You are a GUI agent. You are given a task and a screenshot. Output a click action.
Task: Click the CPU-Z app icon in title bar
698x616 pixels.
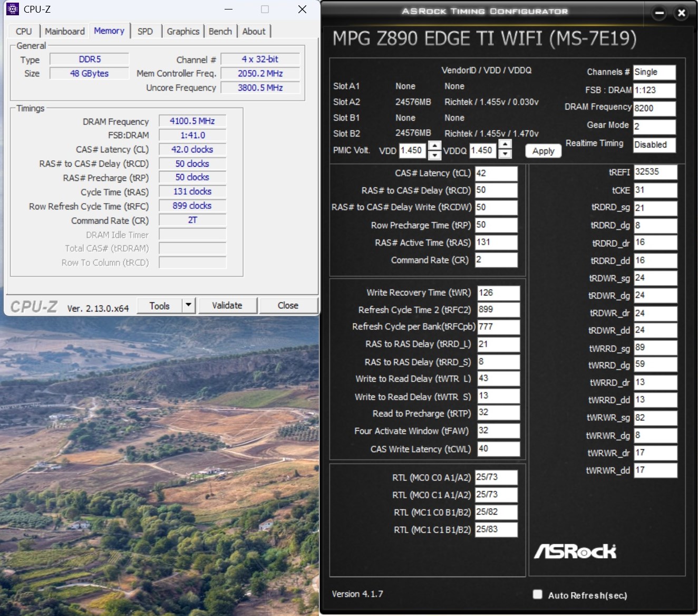click(x=12, y=9)
